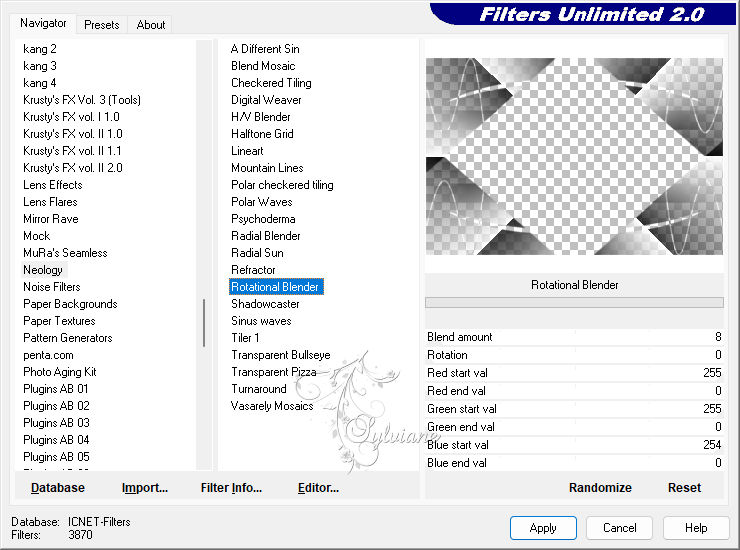This screenshot has height=550, width=740.
Task: Cancel the Filters Unlimited dialog
Action: 620,528
